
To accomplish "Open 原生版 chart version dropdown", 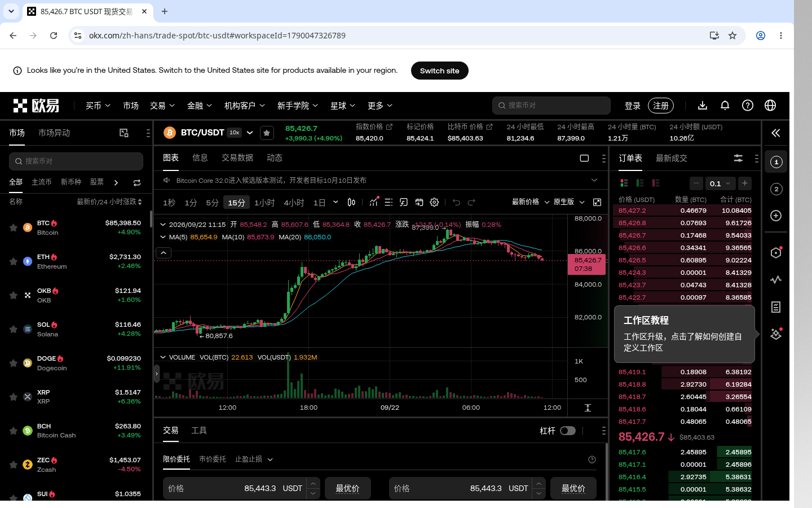I will [x=569, y=202].
